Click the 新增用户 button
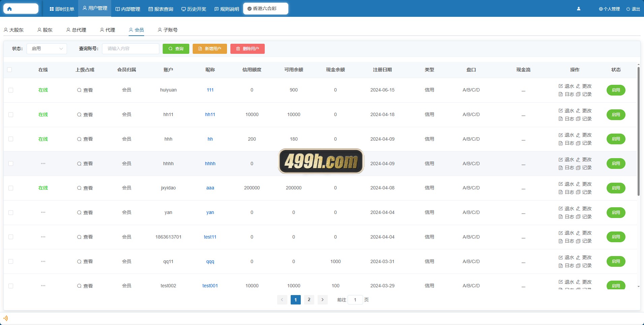 pos(210,49)
